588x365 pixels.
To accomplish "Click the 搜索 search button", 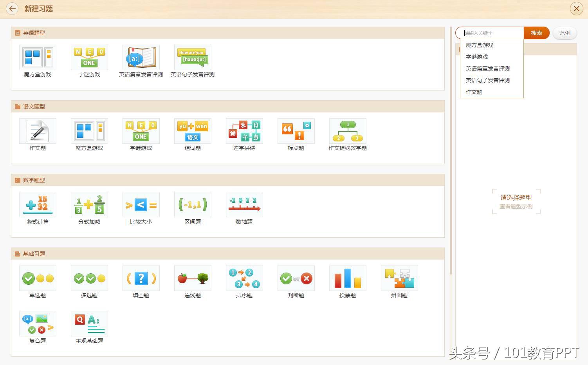I will tap(536, 33).
